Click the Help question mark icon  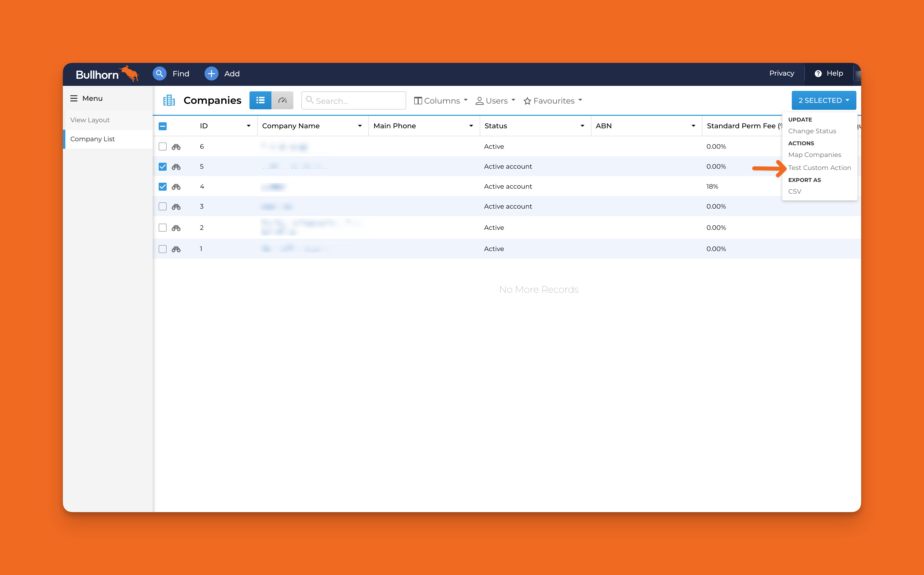(818, 73)
